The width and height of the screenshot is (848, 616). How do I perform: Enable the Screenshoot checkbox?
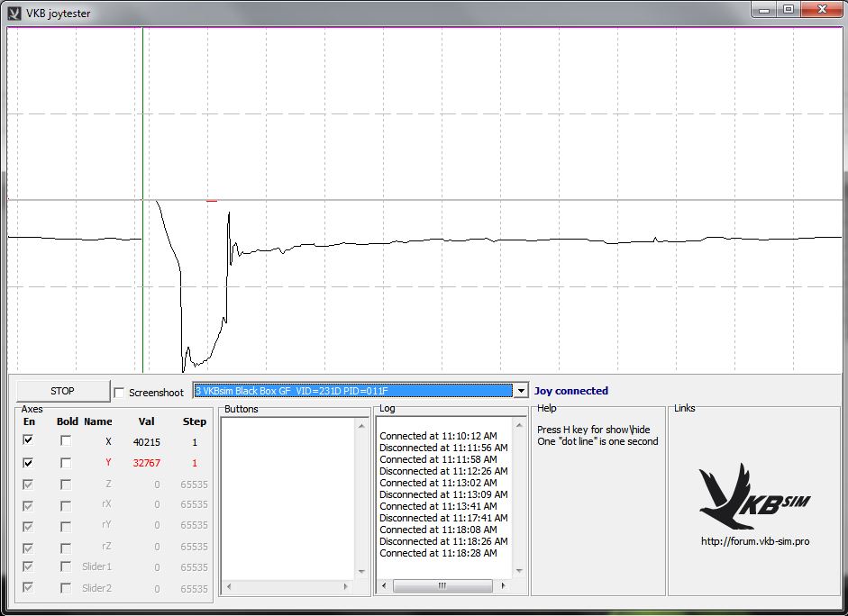(119, 393)
